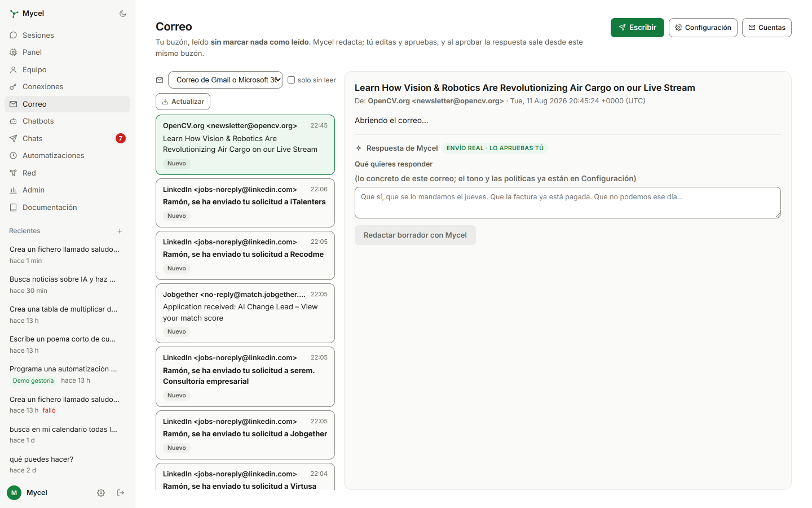Open the OpenCV.org newsletter email
The image size is (812, 508).
coord(245,144)
